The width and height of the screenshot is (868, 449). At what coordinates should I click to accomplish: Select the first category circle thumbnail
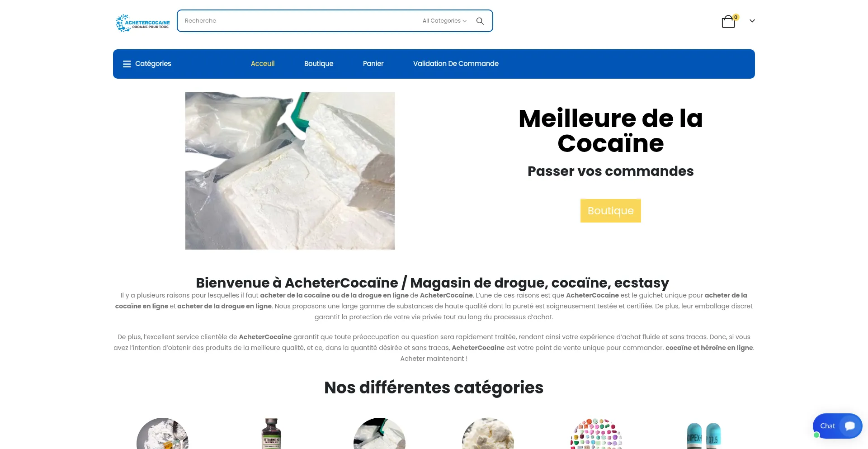[x=162, y=434]
